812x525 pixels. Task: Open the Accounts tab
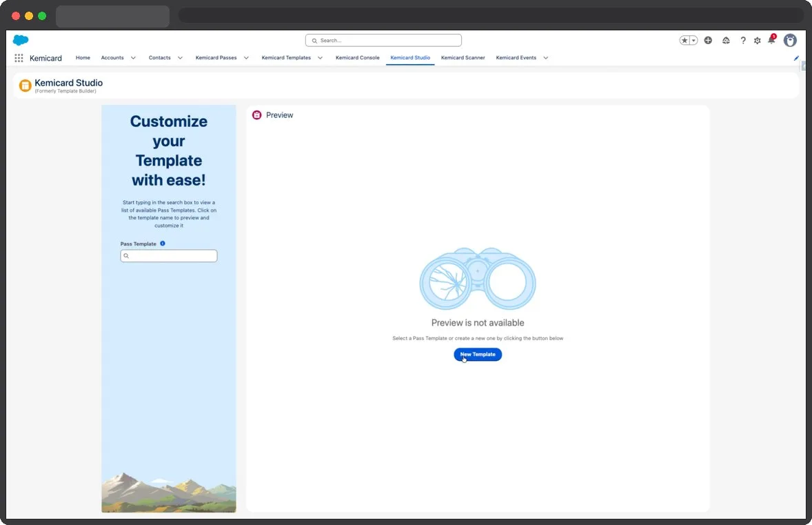[112, 57]
